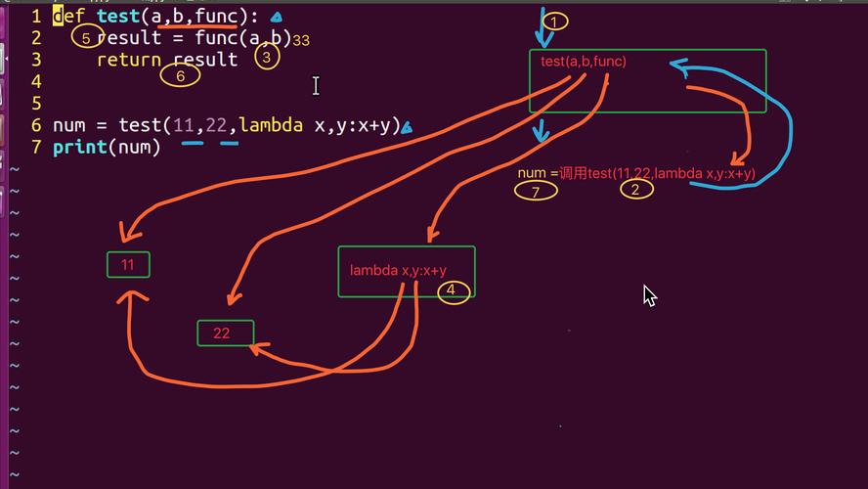
Task: Click the lambda keyword on line 6
Action: pos(272,126)
